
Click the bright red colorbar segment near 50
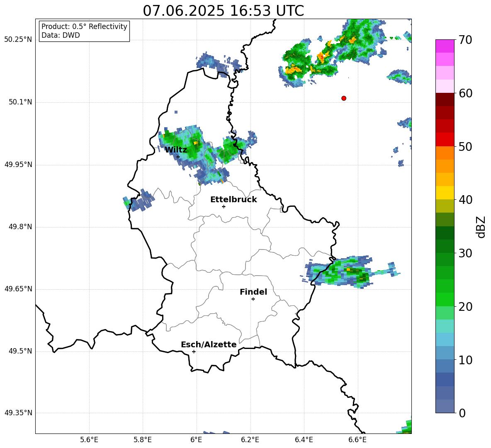[x=445, y=140]
